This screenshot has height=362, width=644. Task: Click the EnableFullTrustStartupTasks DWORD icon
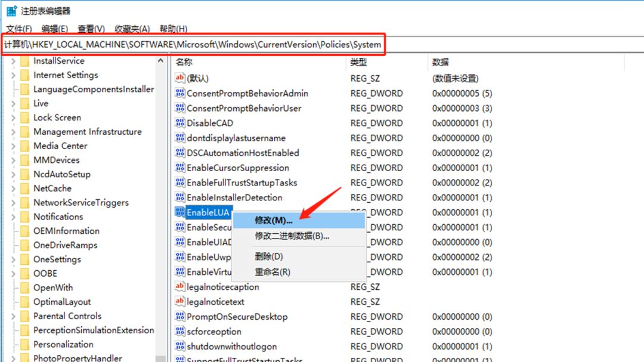coord(179,182)
